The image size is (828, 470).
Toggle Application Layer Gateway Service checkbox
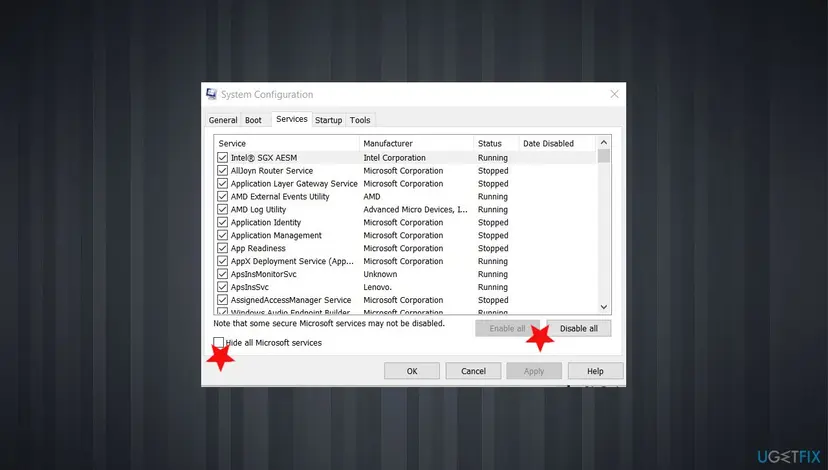pyautogui.click(x=222, y=183)
